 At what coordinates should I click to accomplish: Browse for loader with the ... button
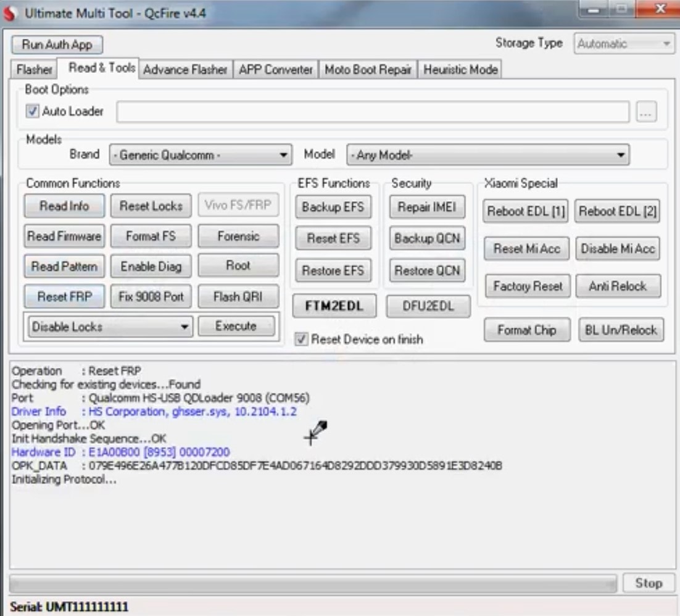click(645, 112)
